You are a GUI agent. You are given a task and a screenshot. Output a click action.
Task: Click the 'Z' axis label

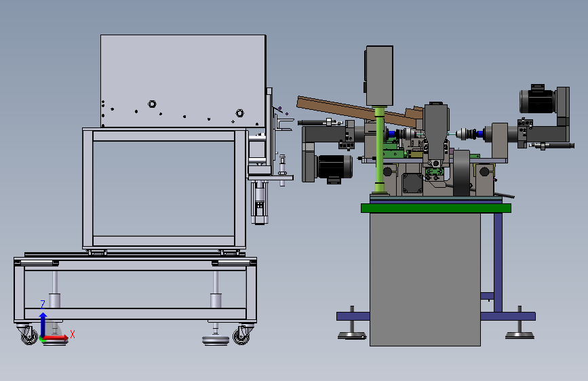point(43,304)
